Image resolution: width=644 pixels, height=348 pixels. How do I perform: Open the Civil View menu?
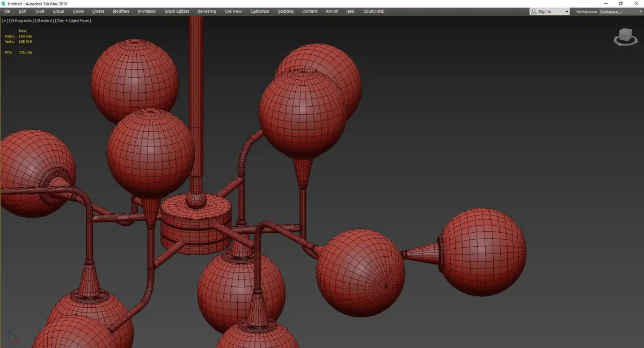tap(233, 11)
